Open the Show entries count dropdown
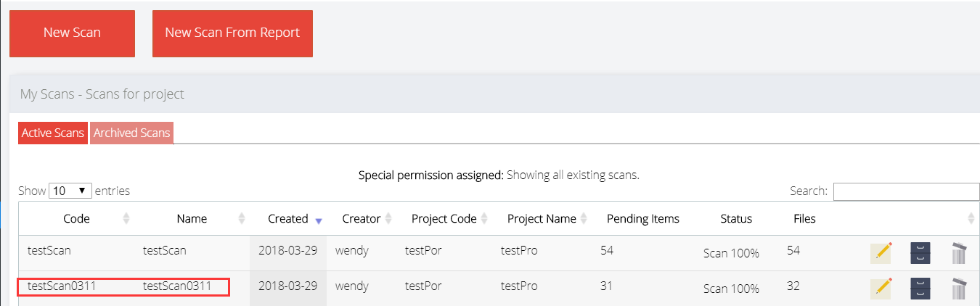 tap(70, 191)
